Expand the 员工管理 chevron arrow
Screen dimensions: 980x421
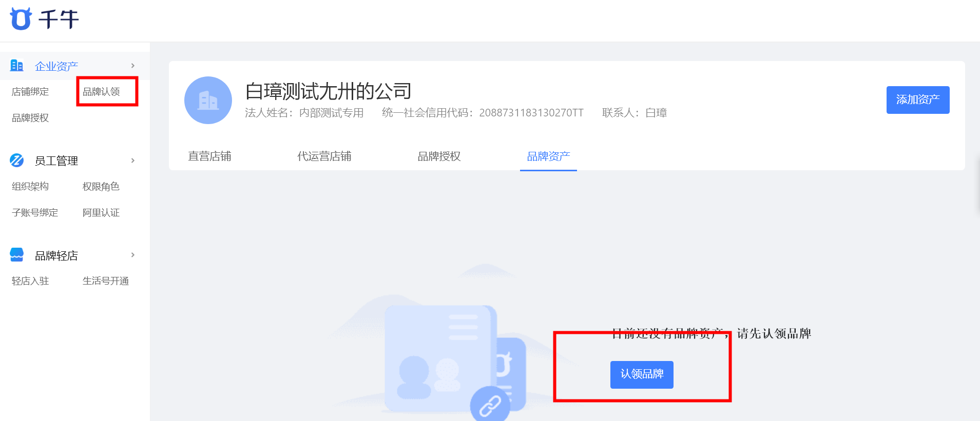click(133, 161)
